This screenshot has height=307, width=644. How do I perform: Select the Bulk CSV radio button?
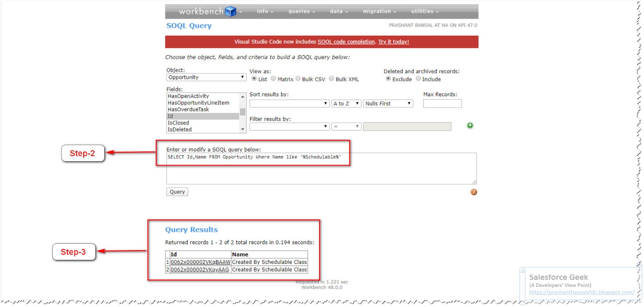298,79
